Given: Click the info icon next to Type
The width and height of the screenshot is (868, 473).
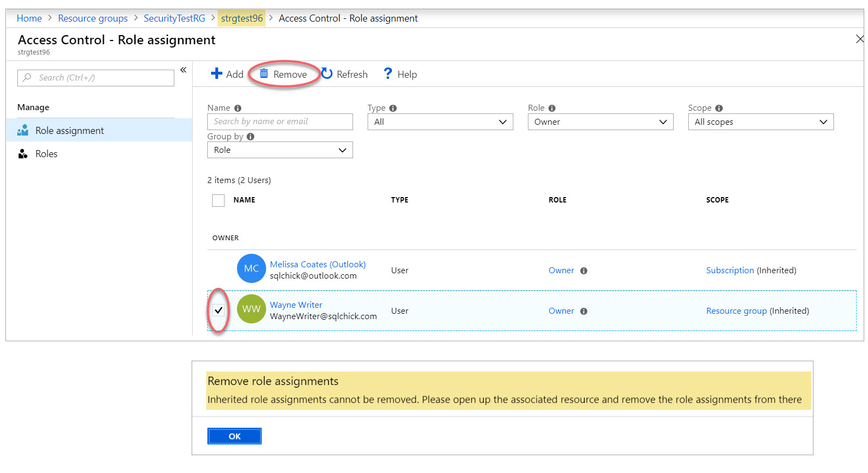Looking at the screenshot, I should 393,108.
